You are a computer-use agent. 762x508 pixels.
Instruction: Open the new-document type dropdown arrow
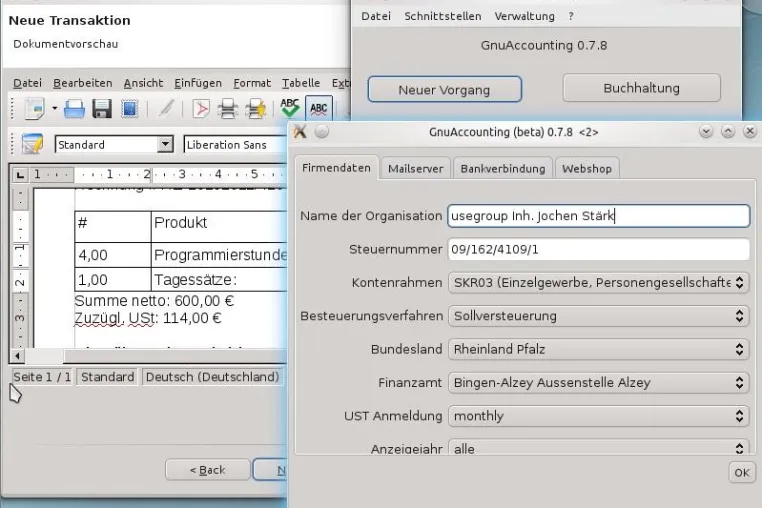tap(54, 108)
